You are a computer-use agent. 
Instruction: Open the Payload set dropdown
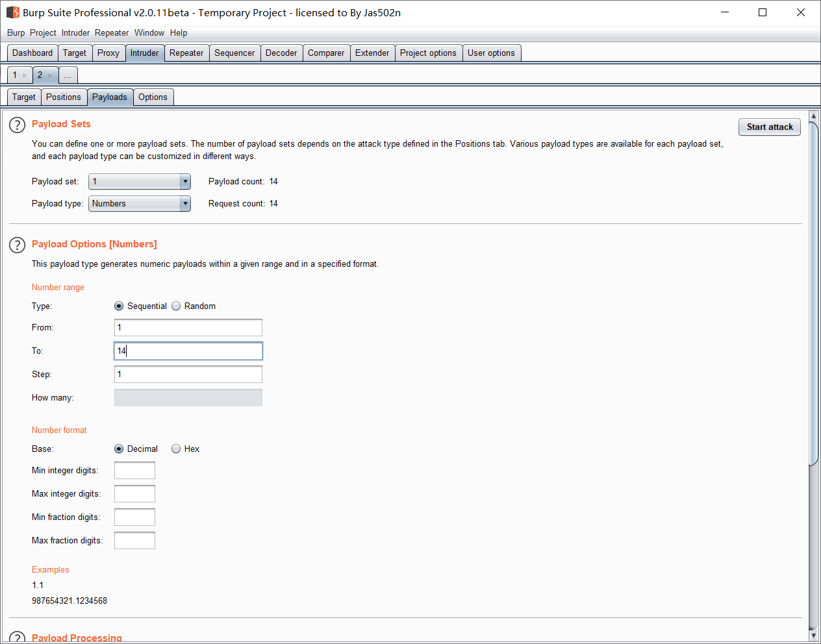[x=185, y=182]
